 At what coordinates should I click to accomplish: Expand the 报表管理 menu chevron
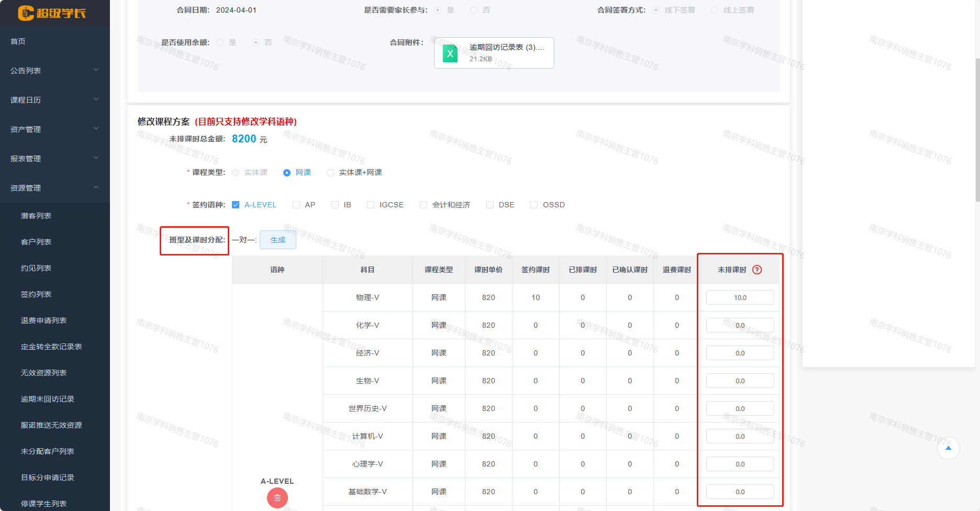(x=96, y=158)
